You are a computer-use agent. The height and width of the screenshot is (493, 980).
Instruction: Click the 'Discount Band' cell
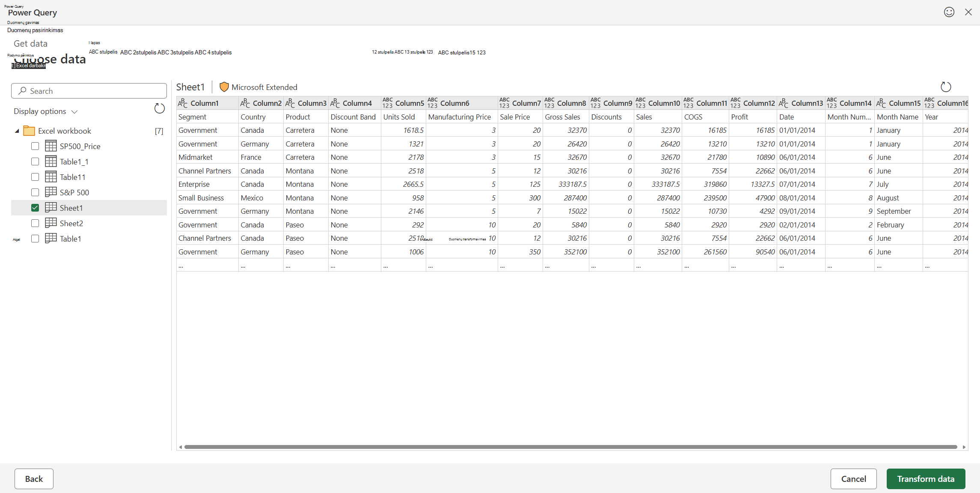354,117
